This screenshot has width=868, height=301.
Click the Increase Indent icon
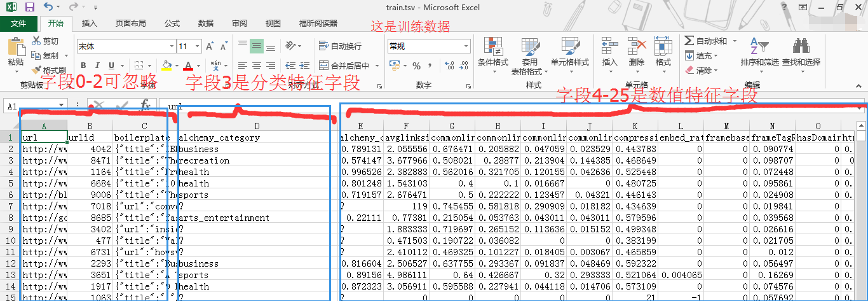coord(306,66)
